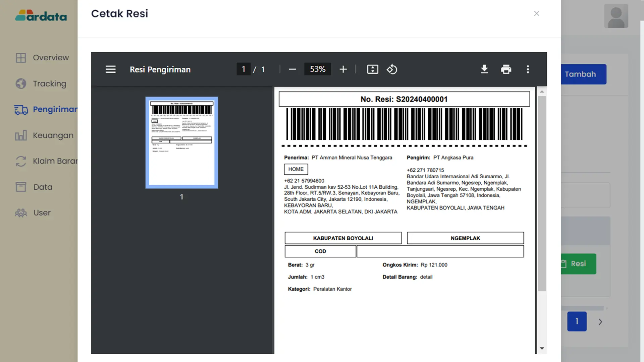
Task: Click the fit to page icon
Action: (x=373, y=69)
